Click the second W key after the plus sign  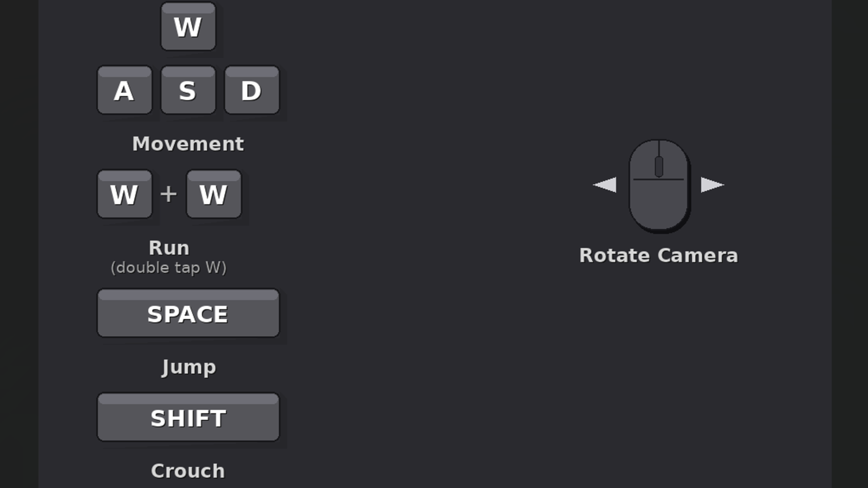pyautogui.click(x=214, y=194)
